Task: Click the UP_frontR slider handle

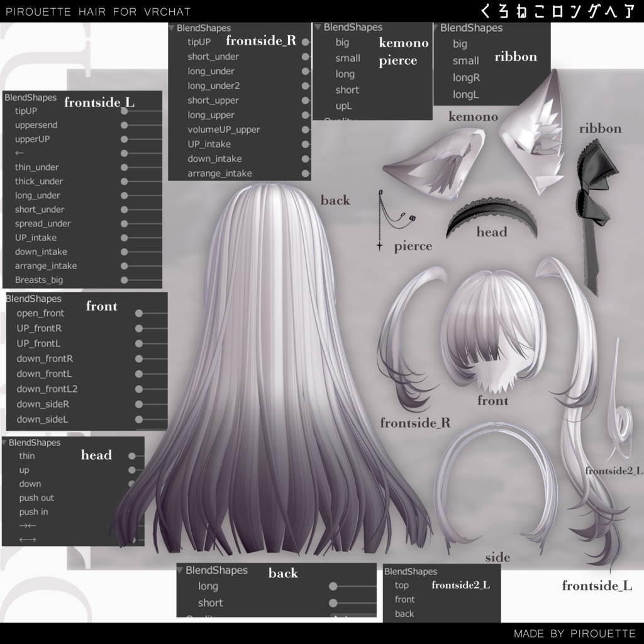Action: [139, 328]
